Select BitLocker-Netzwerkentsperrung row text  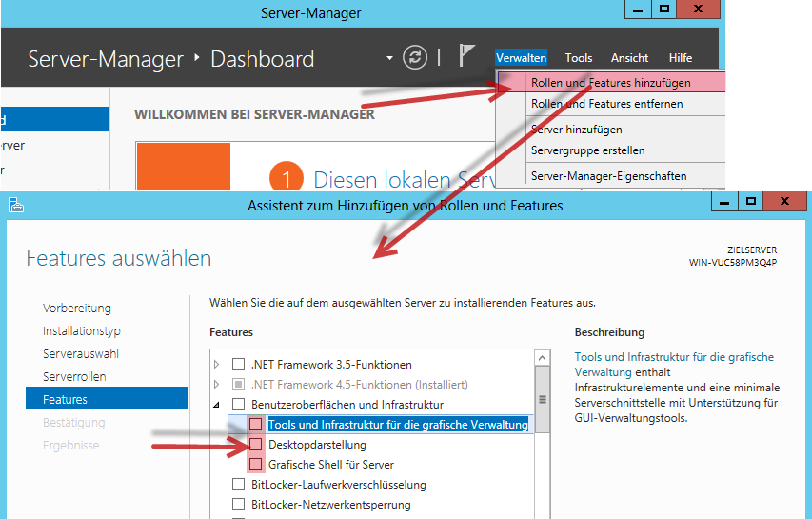pyautogui.click(x=331, y=505)
